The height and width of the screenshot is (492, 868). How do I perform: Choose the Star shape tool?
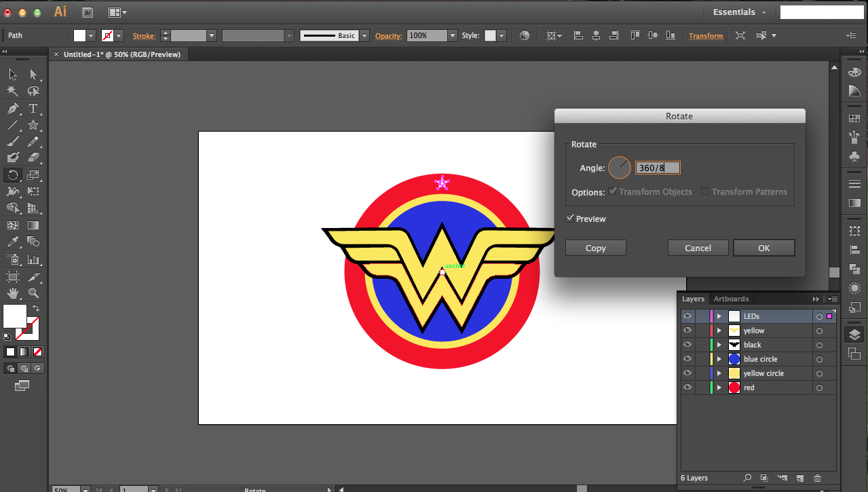click(33, 125)
